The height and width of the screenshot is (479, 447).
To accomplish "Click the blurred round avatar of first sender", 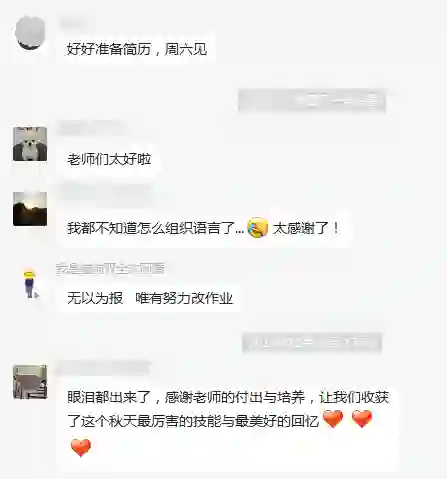I will pos(30,33).
